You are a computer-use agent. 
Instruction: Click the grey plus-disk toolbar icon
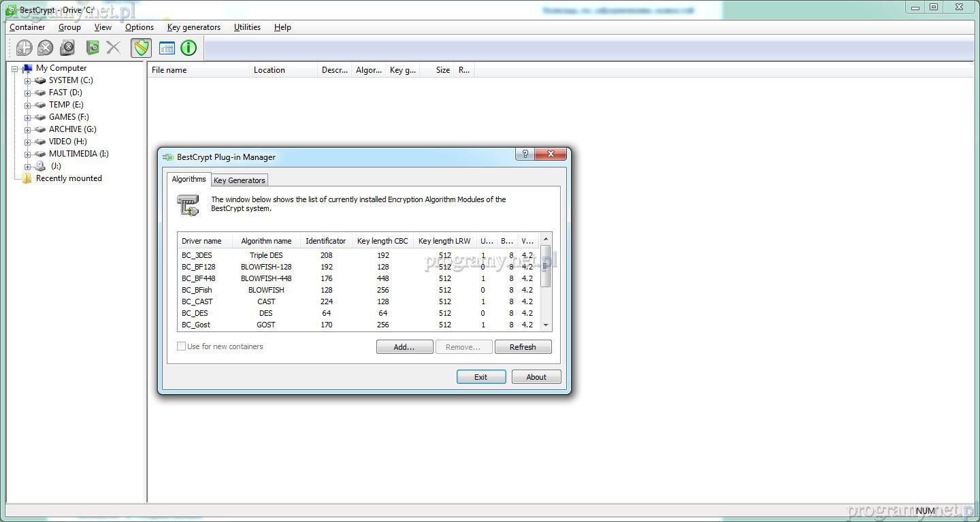(24, 48)
